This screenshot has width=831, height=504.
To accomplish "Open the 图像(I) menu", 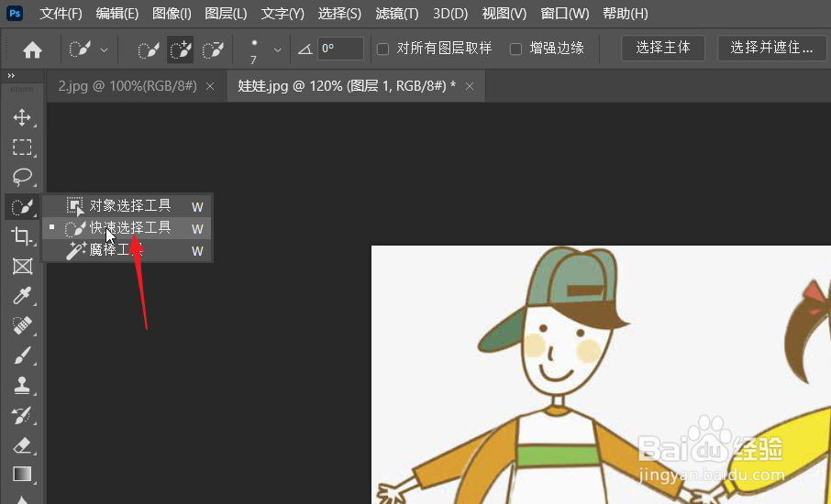I will (x=172, y=13).
